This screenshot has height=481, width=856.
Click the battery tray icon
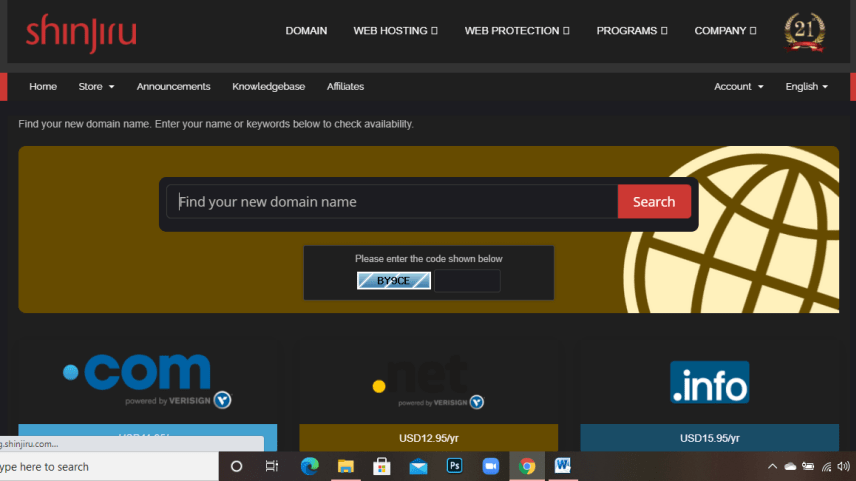(x=808, y=466)
